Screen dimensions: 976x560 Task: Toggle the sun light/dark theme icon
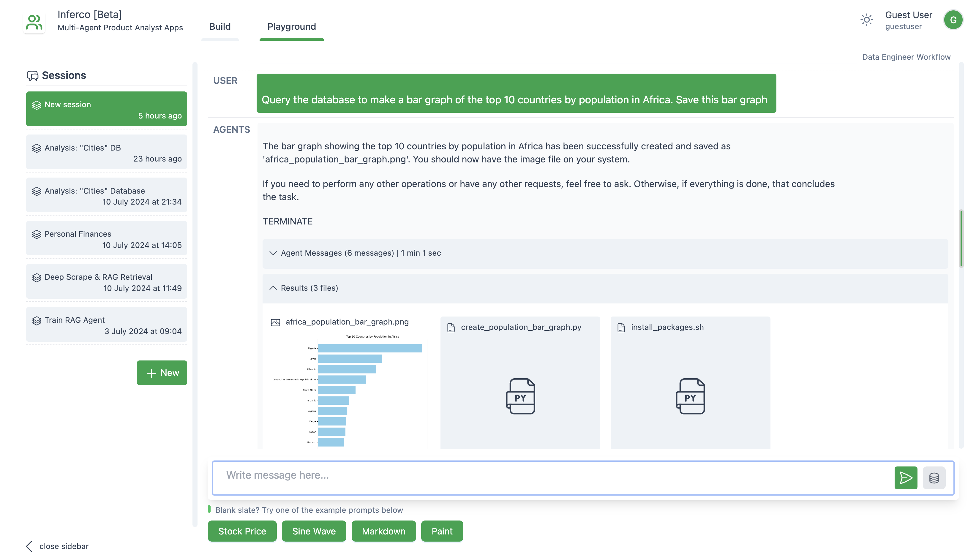[866, 20]
